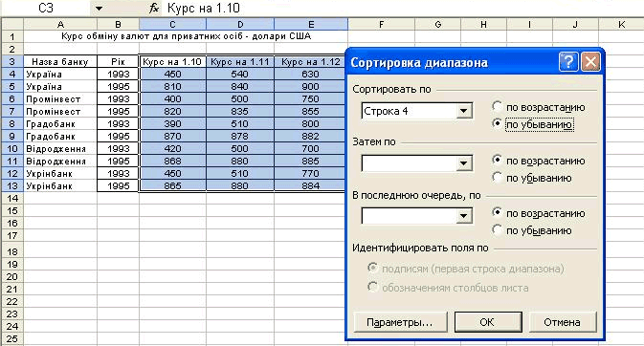Choose 'подписям (первая строка диапазона)' option

[373, 268]
